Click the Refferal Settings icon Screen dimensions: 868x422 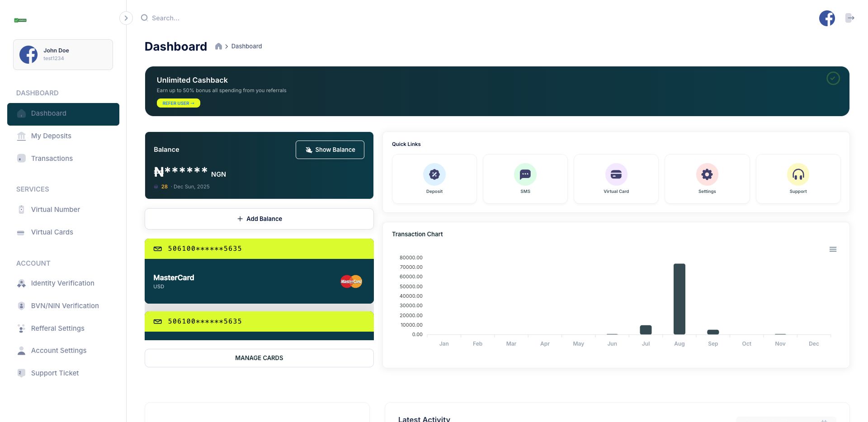21,328
